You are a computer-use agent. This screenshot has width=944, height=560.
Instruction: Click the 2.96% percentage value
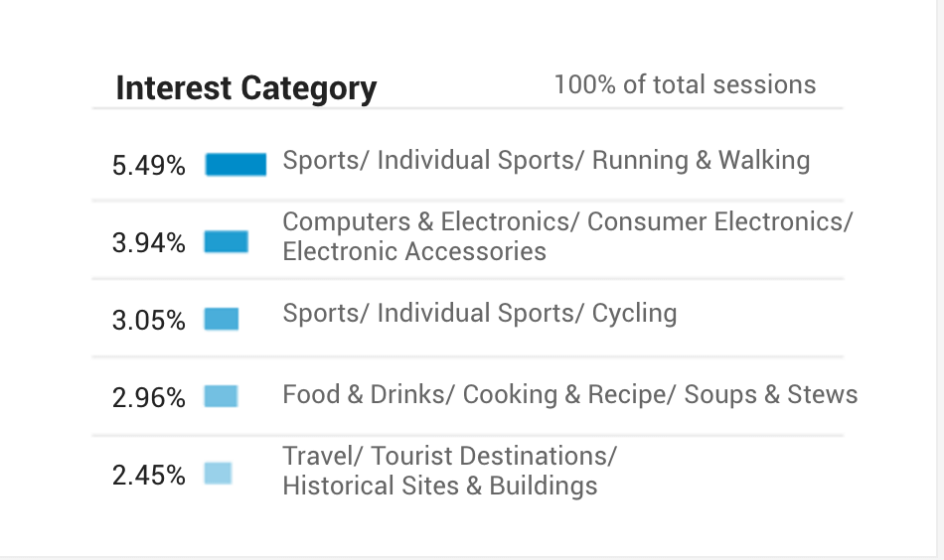tap(149, 397)
